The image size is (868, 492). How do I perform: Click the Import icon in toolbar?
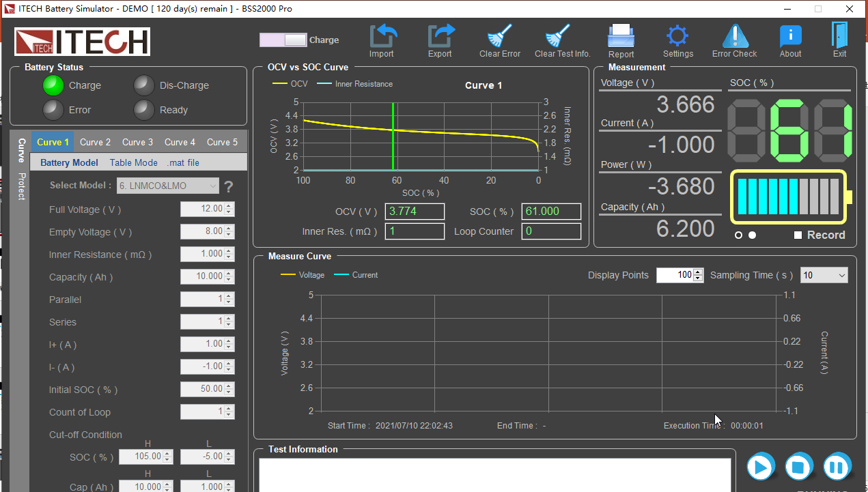coord(382,36)
